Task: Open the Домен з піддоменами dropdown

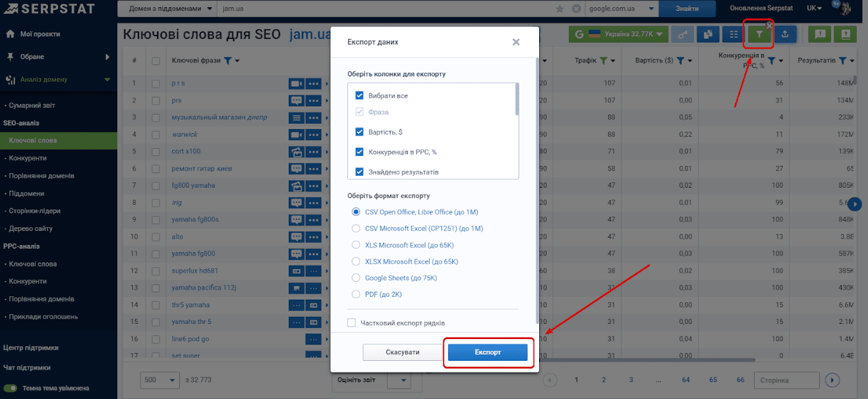Action: 167,9
